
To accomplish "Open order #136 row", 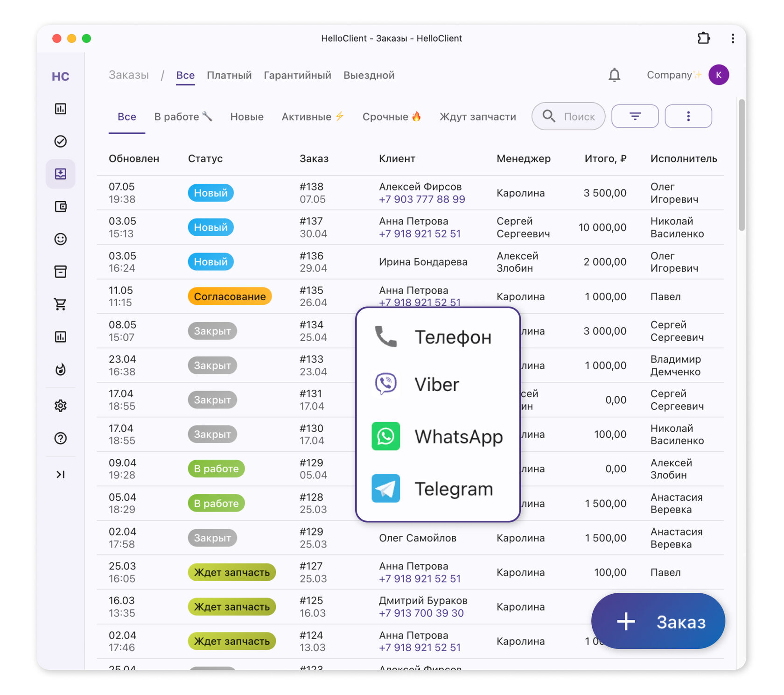I will (x=410, y=262).
